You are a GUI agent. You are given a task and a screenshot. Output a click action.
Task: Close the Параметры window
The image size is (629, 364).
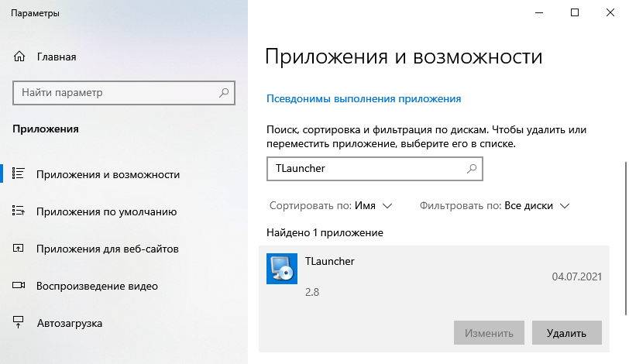pos(610,12)
